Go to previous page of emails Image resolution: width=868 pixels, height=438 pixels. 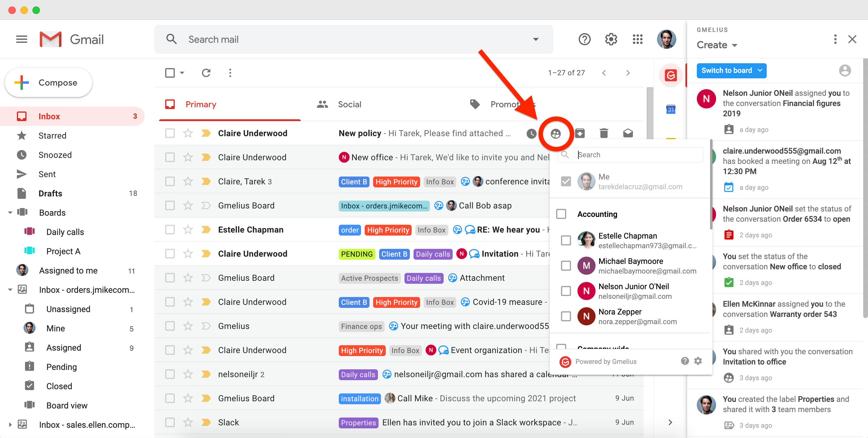[x=604, y=73]
